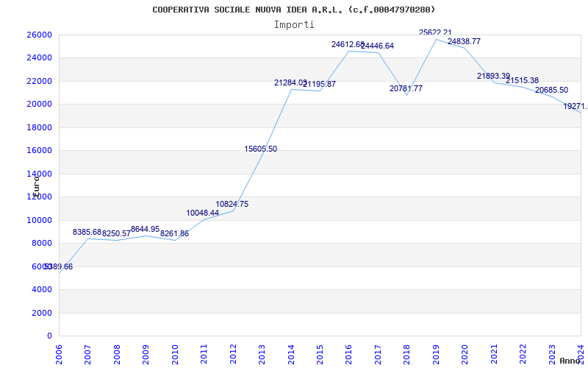Screen dimensions: 588x368
Task: Select the year 2024 on the x-axis
Action: 581,354
